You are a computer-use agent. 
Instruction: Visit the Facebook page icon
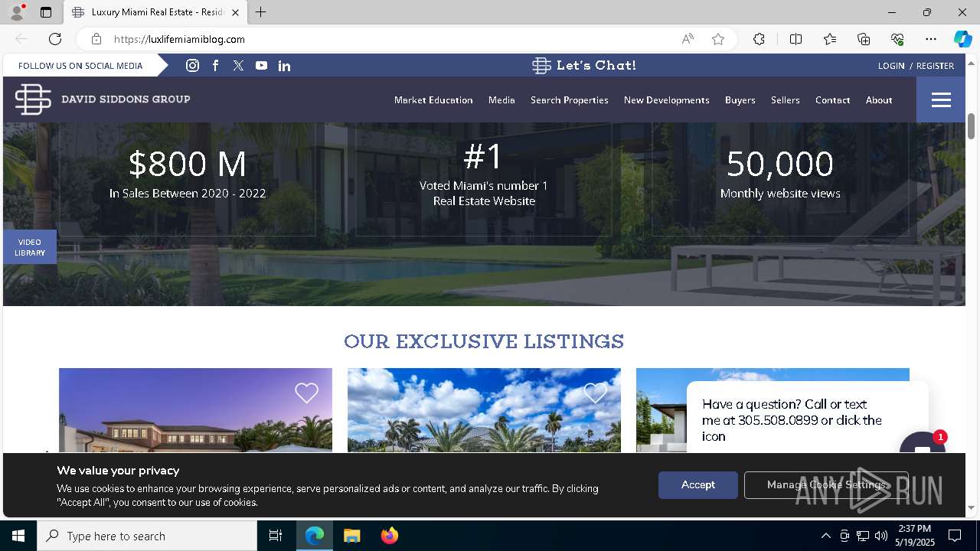(x=216, y=66)
